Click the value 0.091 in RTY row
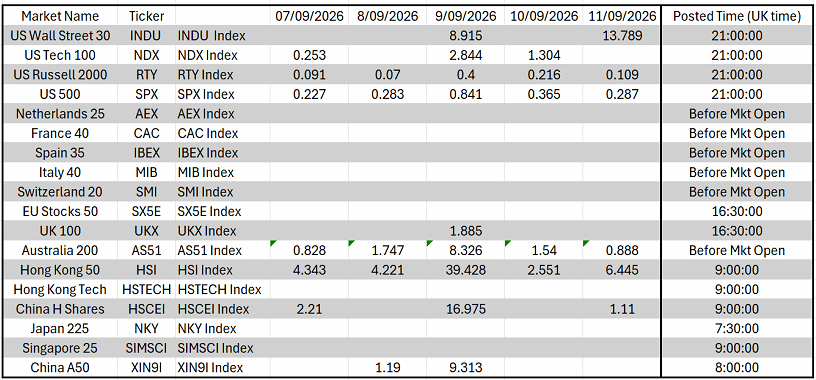This screenshot has width=816, height=380. (310, 75)
